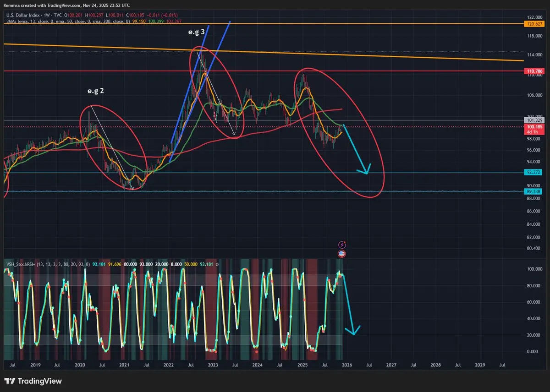
Task: Click 2029 on the time axis
Action: coord(480,365)
